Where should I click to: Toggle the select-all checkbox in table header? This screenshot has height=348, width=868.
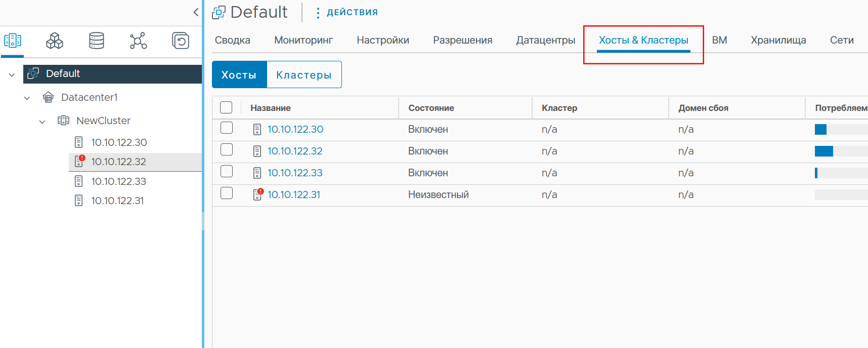pos(226,107)
